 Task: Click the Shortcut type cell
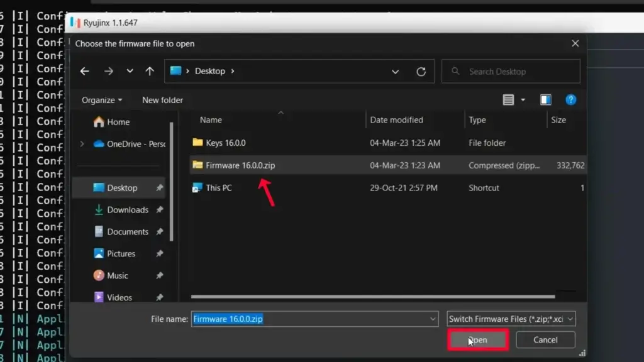484,187
